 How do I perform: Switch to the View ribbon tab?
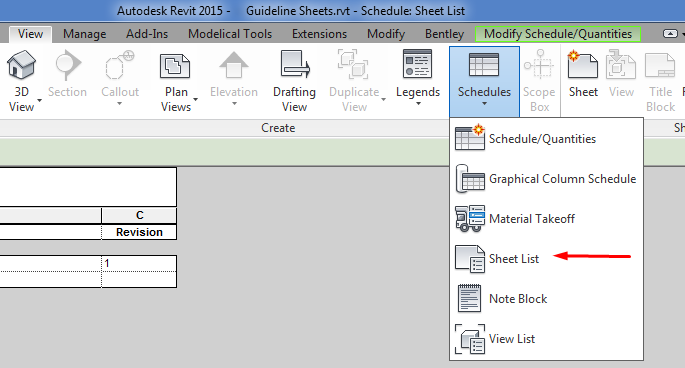click(x=30, y=34)
